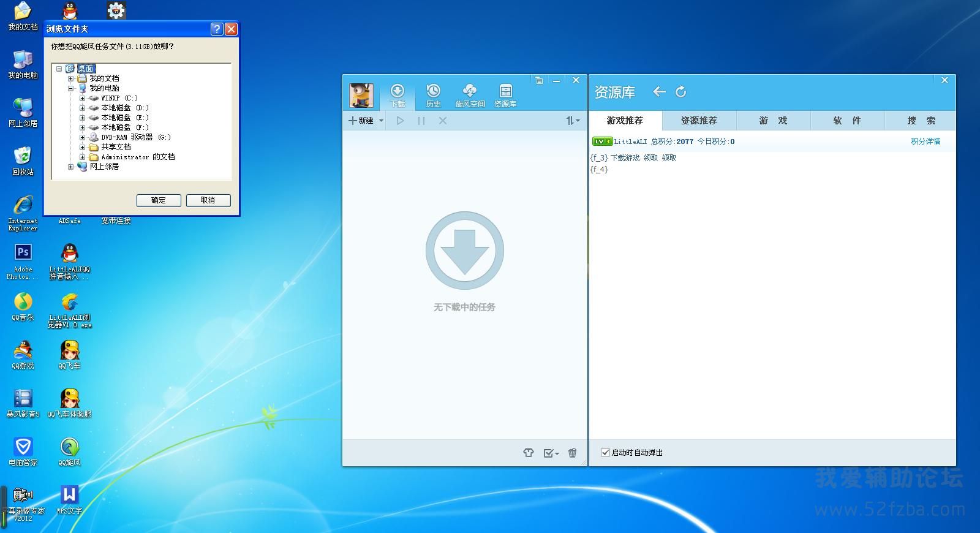The height and width of the screenshot is (533, 980).
Task: Click the 新建 new task button
Action: [x=361, y=121]
